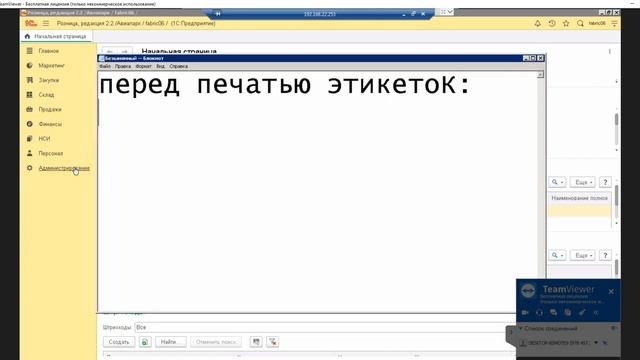Open the lower Еще dropdown in right panel
The image size is (640, 360).
(582, 255)
